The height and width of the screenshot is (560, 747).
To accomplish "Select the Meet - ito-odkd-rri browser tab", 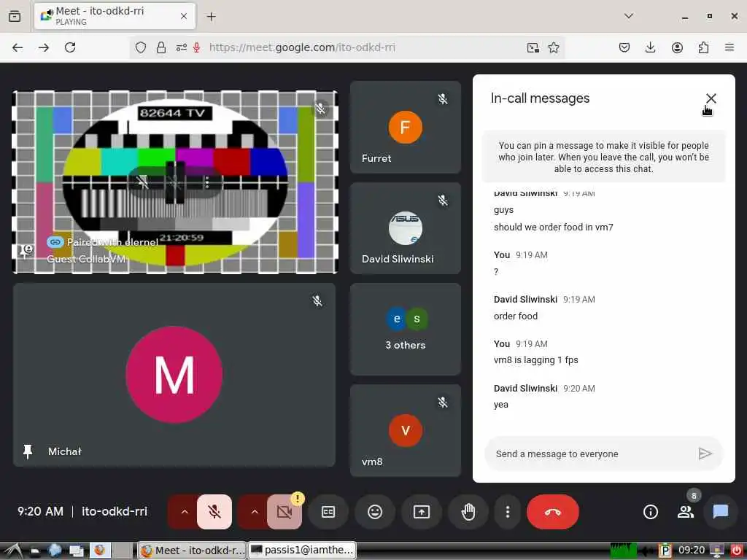I will click(115, 16).
